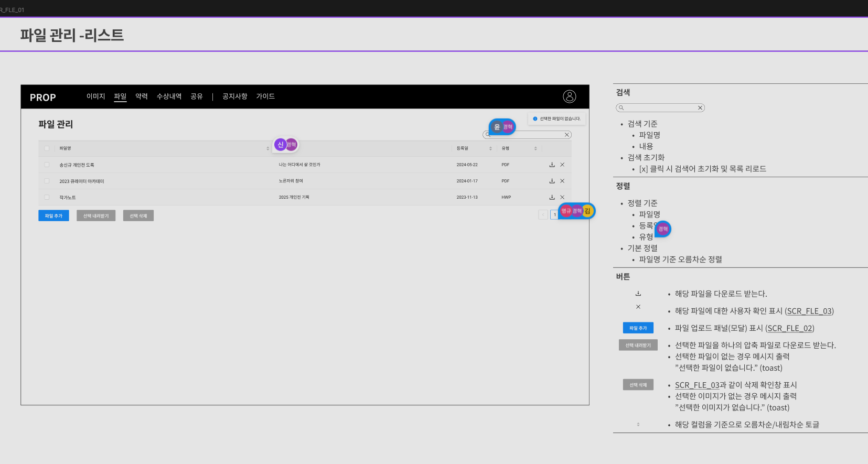
Task: Focus the search field under 검색 heading
Action: (x=660, y=107)
